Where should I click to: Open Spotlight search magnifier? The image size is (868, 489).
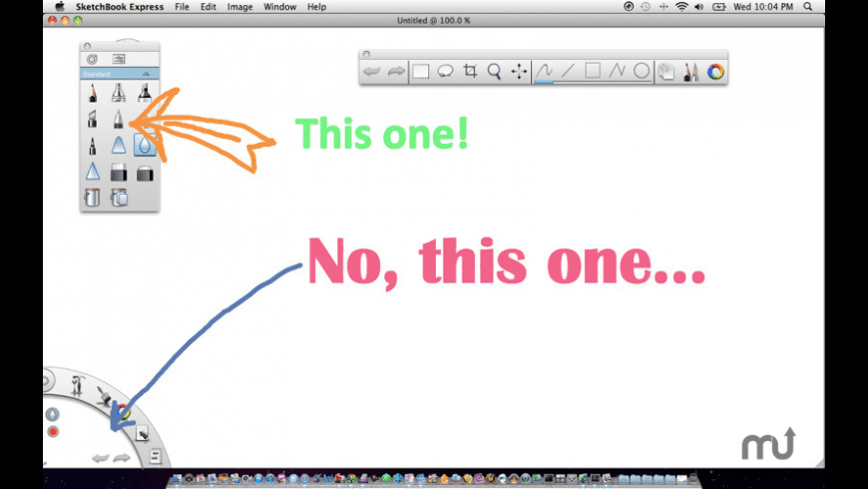808,7
